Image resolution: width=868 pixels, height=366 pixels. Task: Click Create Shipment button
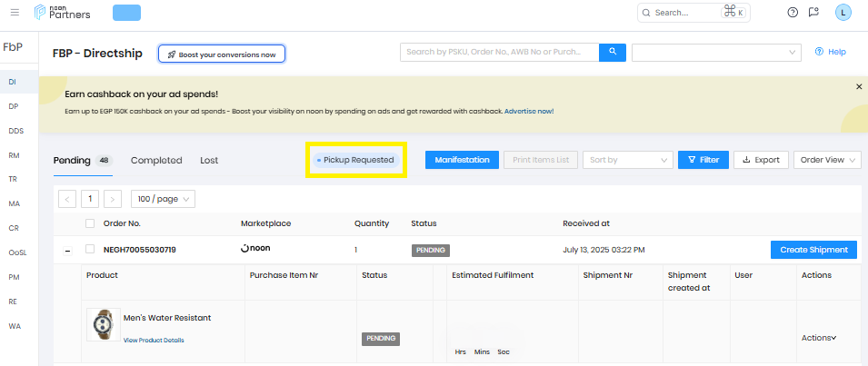(x=813, y=250)
